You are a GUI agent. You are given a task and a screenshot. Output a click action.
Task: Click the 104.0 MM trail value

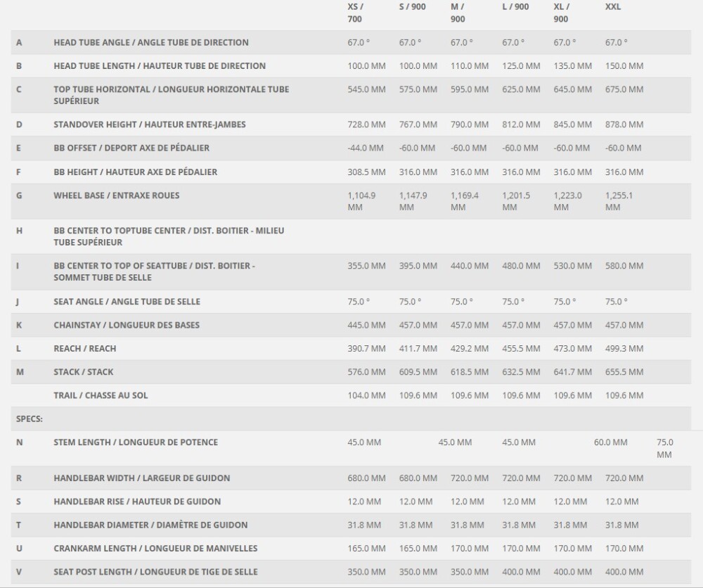click(x=366, y=395)
